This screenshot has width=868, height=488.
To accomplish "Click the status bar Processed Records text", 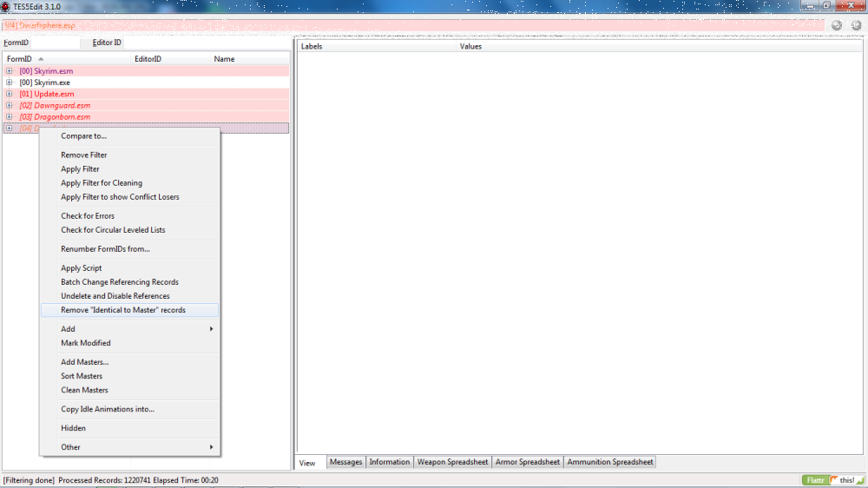I will (x=138, y=480).
